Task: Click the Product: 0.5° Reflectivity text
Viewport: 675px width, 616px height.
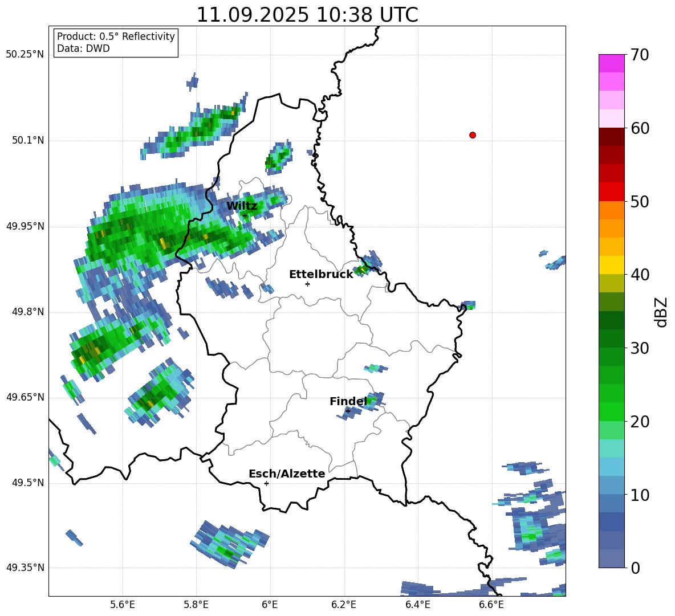Action: pos(116,36)
